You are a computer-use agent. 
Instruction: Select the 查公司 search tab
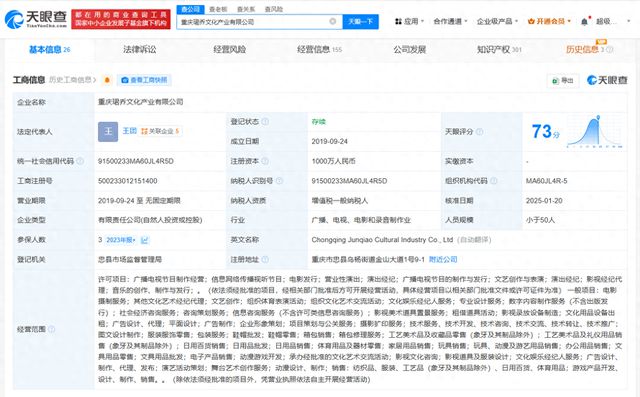(190, 9)
